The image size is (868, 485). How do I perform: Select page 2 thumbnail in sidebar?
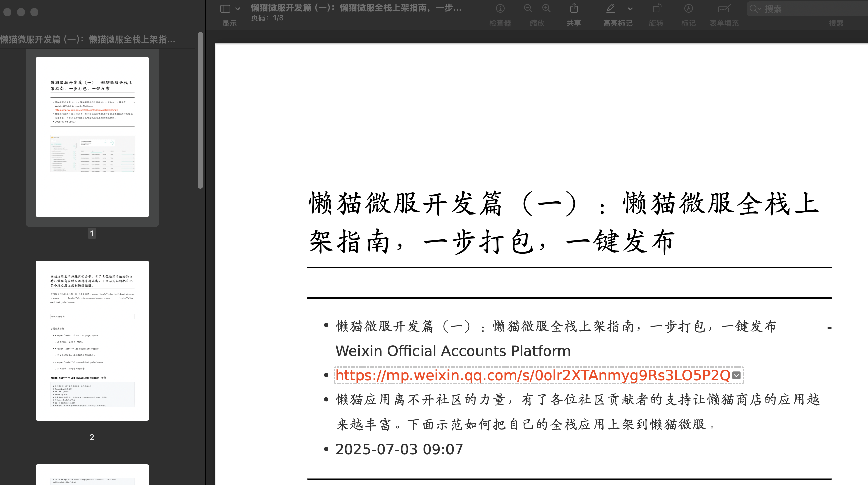[92, 341]
